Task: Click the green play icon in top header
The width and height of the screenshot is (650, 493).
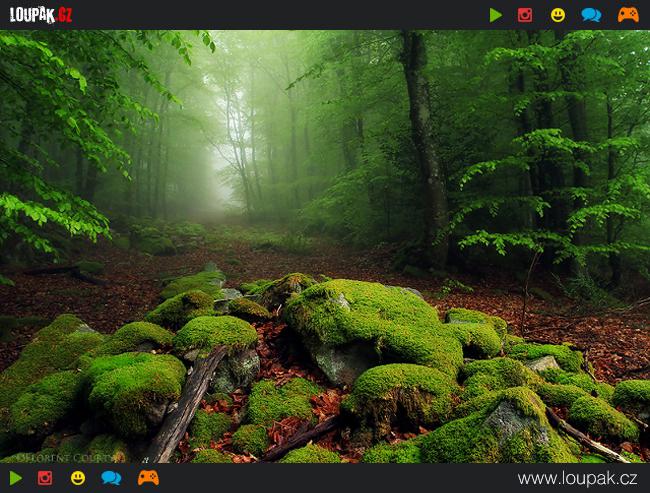Action: [496, 15]
